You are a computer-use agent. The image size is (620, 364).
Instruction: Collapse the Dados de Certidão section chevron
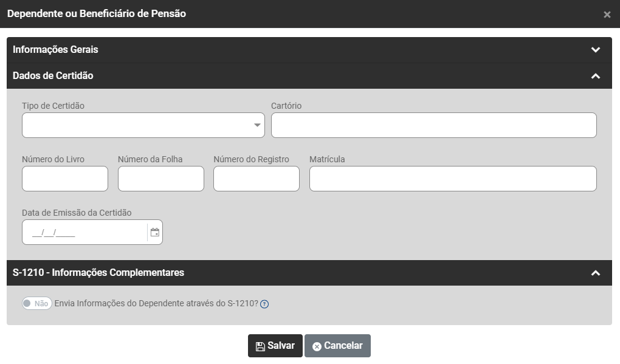click(x=596, y=76)
